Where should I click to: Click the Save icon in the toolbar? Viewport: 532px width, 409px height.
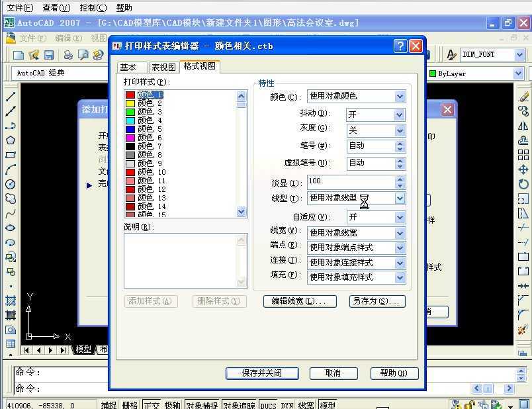coord(49,55)
